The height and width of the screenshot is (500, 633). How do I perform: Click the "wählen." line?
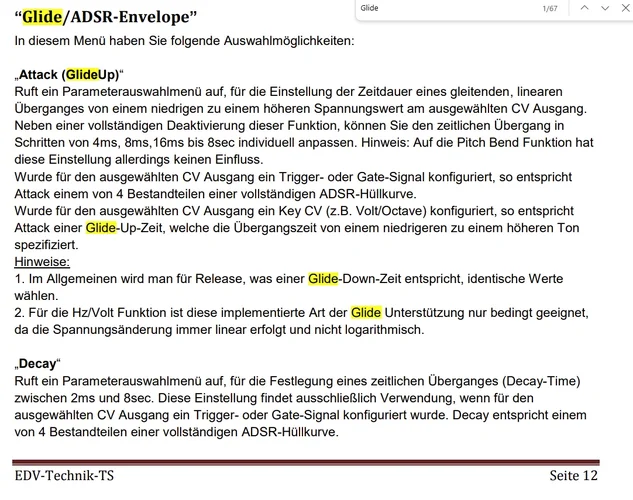click(36, 296)
